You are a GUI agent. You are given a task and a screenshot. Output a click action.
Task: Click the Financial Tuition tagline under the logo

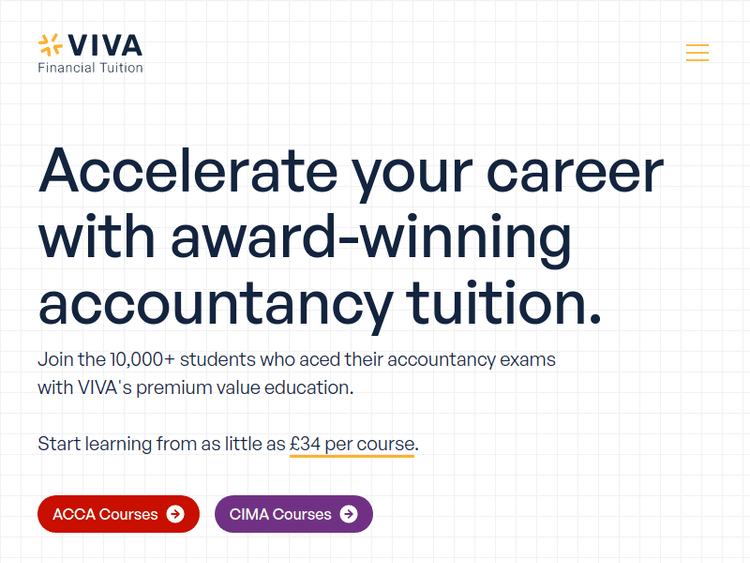(x=90, y=68)
